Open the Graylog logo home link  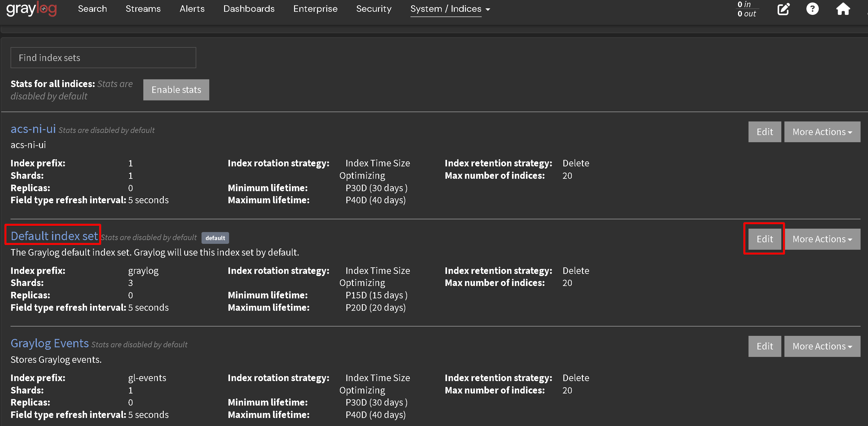pos(31,9)
